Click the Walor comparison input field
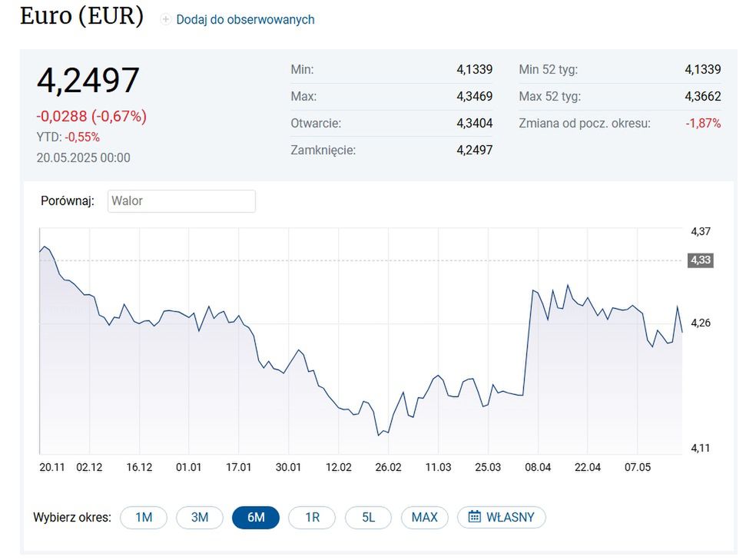The width and height of the screenshot is (746, 560). tap(181, 200)
